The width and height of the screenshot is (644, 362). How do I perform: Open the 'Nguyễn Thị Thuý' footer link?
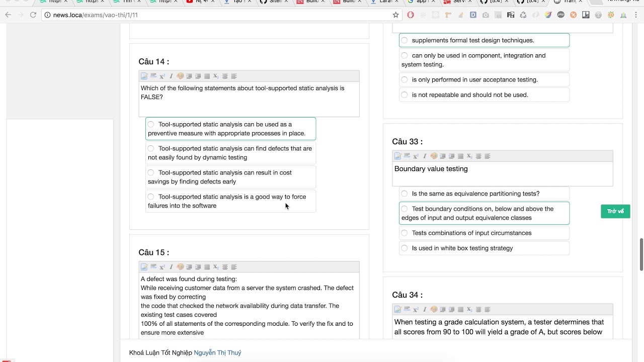[217, 352]
